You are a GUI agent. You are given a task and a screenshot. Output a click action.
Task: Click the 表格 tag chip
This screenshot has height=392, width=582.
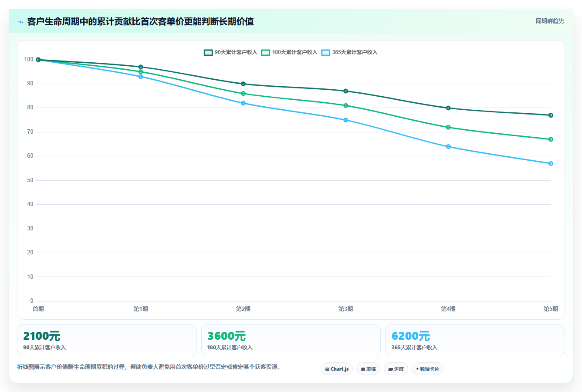[368, 369]
